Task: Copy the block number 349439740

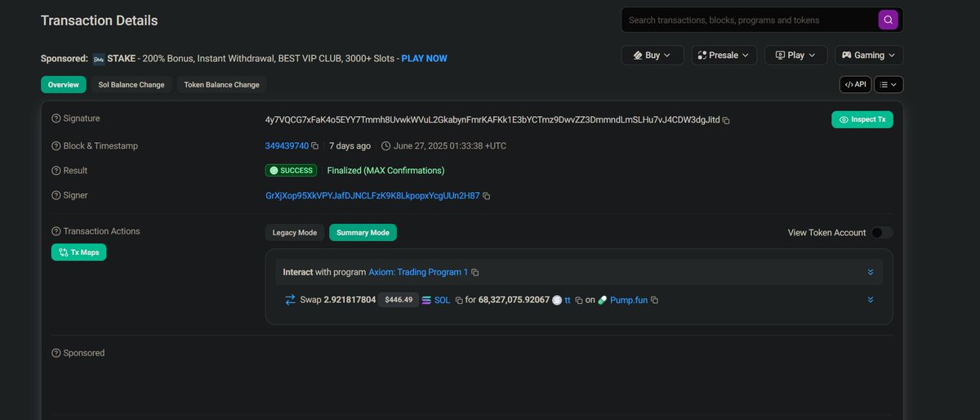Action: pos(316,146)
